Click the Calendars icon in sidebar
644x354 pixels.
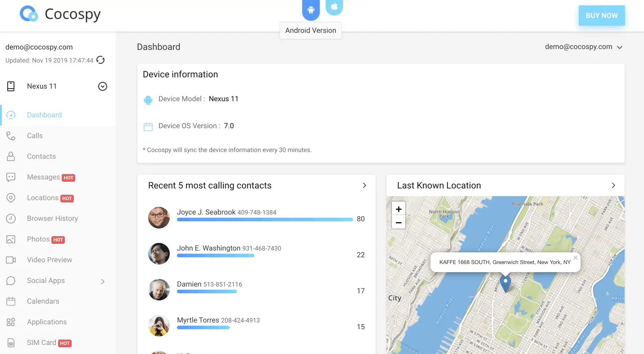click(11, 301)
